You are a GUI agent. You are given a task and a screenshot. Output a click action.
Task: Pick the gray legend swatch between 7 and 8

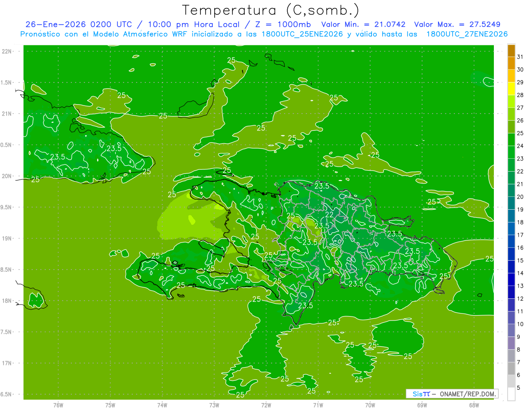pyautogui.click(x=511, y=356)
